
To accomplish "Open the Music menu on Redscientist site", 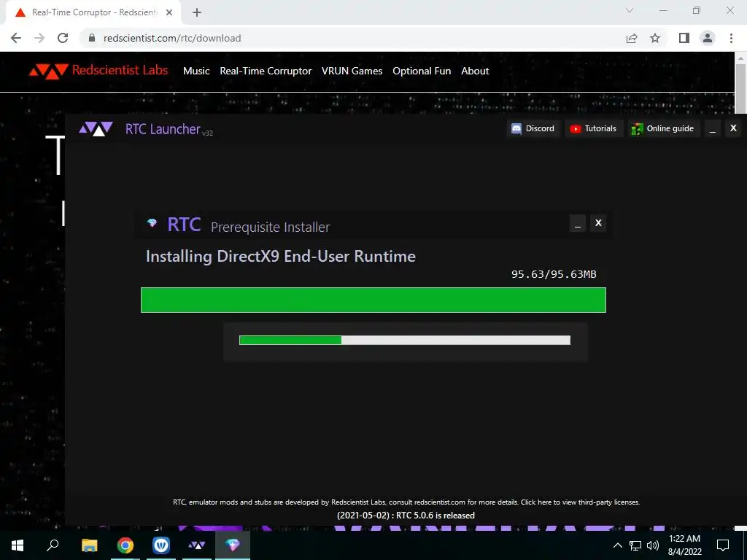I will [196, 71].
